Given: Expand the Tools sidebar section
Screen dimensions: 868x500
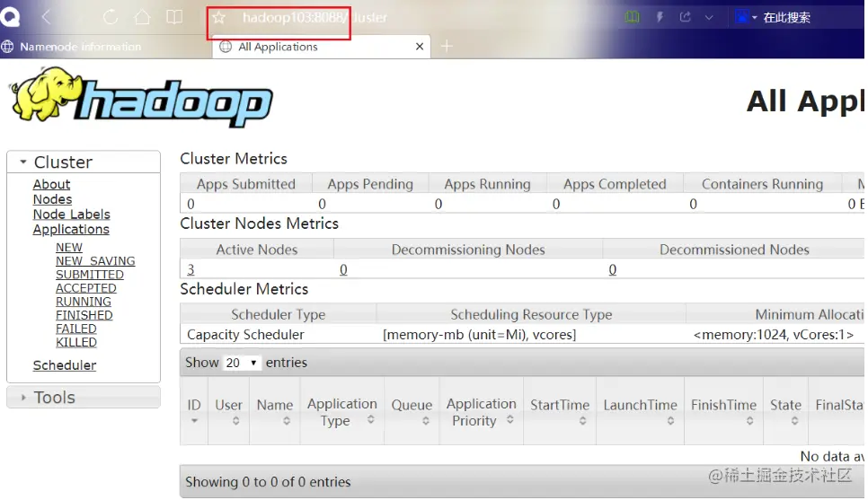Looking at the screenshot, I should tap(83, 397).
